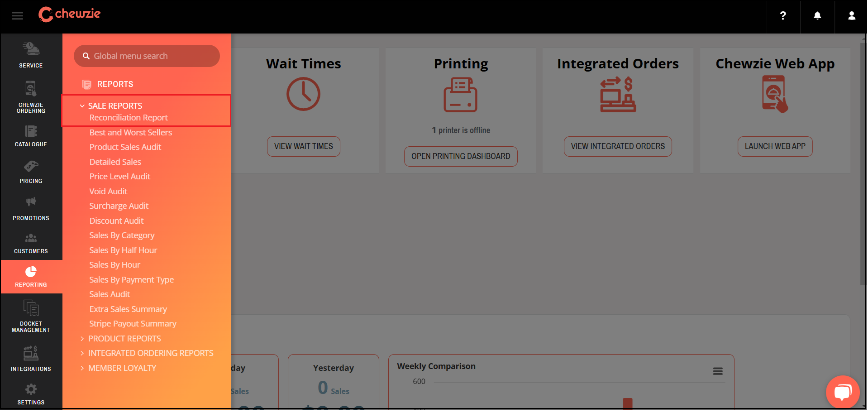This screenshot has height=413, width=868.
Task: Open the user account icon
Action: 851,16
